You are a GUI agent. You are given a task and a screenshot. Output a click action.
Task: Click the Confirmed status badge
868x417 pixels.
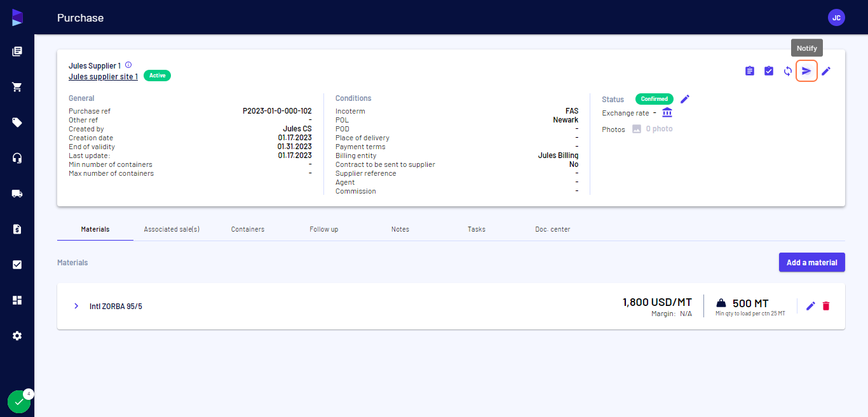pyautogui.click(x=654, y=99)
